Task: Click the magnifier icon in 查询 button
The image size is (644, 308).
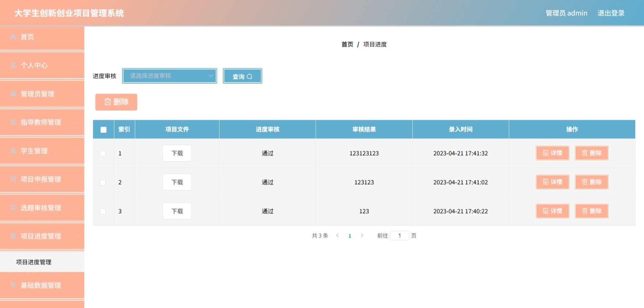Action: point(249,77)
